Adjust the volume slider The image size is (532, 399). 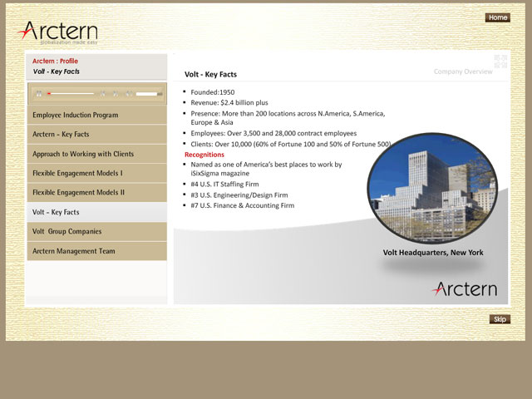(x=149, y=94)
